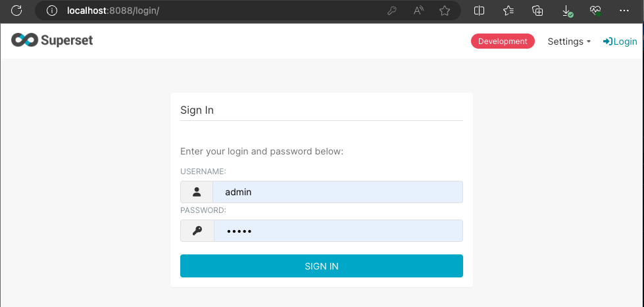Click the Read Aloud icon
This screenshot has width=644, height=307.
point(418,11)
